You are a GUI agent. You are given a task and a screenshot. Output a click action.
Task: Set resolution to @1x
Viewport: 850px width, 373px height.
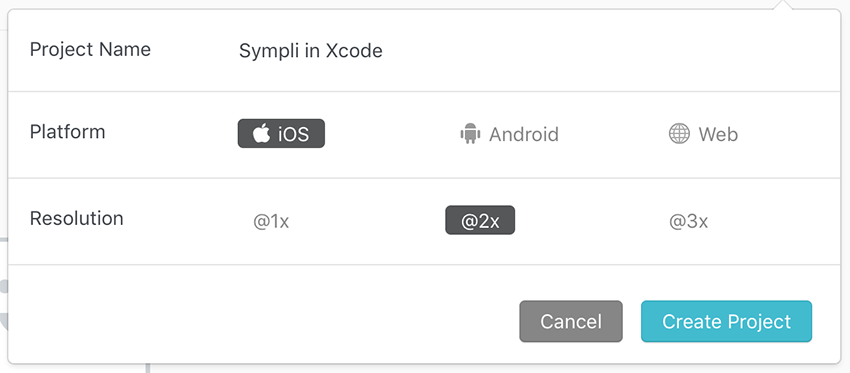click(271, 221)
